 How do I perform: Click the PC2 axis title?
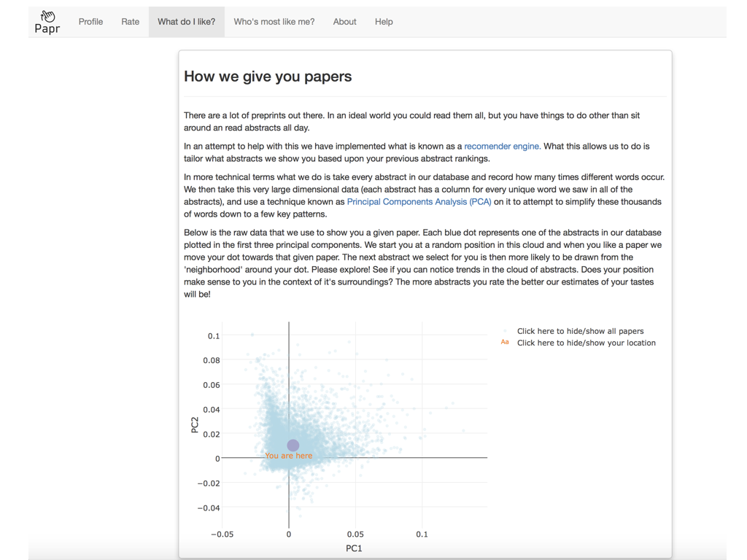[194, 425]
